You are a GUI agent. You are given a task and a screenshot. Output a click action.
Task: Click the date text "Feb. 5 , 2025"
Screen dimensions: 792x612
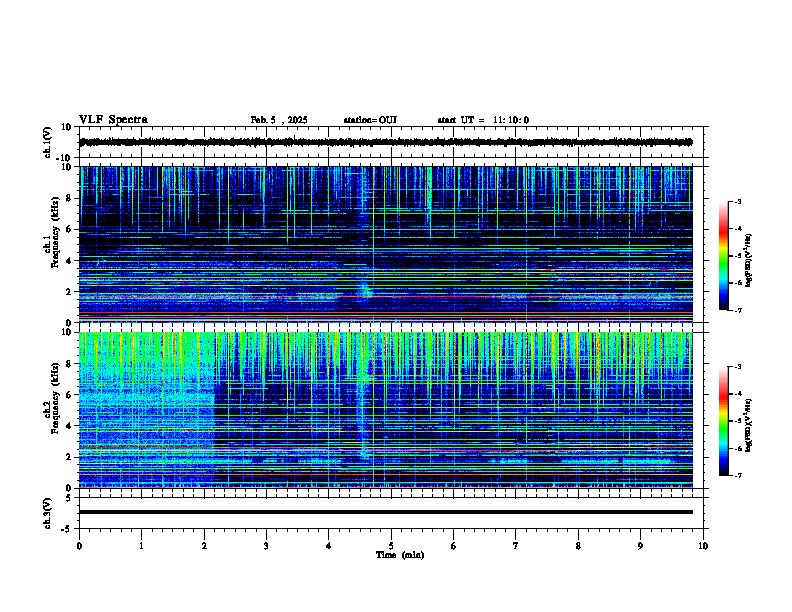(x=279, y=120)
